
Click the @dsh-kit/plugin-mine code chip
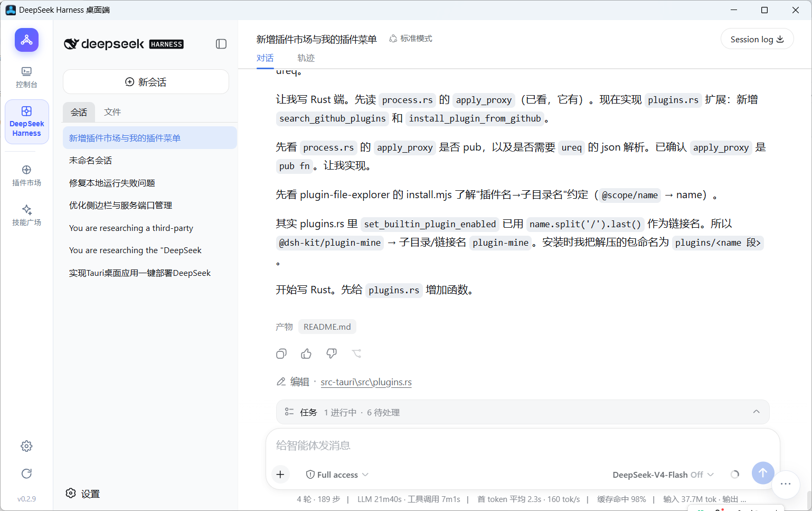point(330,243)
